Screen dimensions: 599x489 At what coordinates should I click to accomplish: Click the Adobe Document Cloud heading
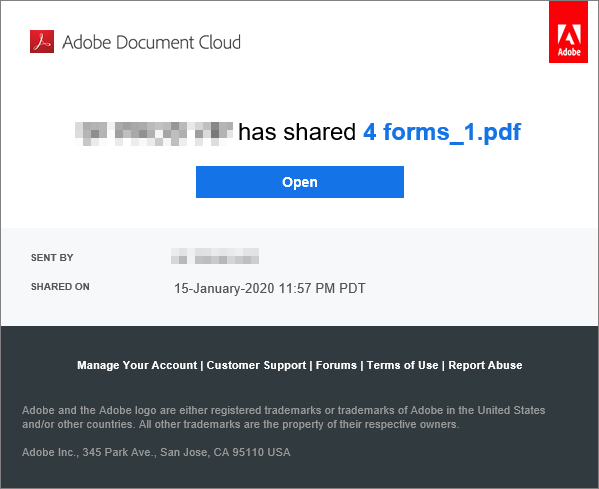pos(151,42)
